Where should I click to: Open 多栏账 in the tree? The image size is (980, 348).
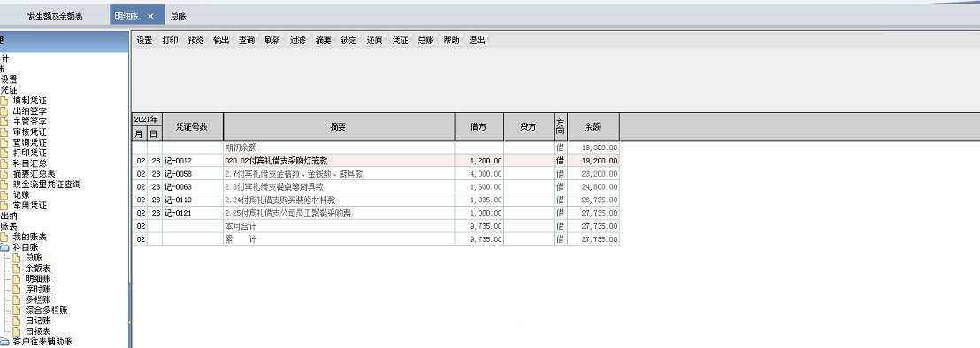point(38,300)
